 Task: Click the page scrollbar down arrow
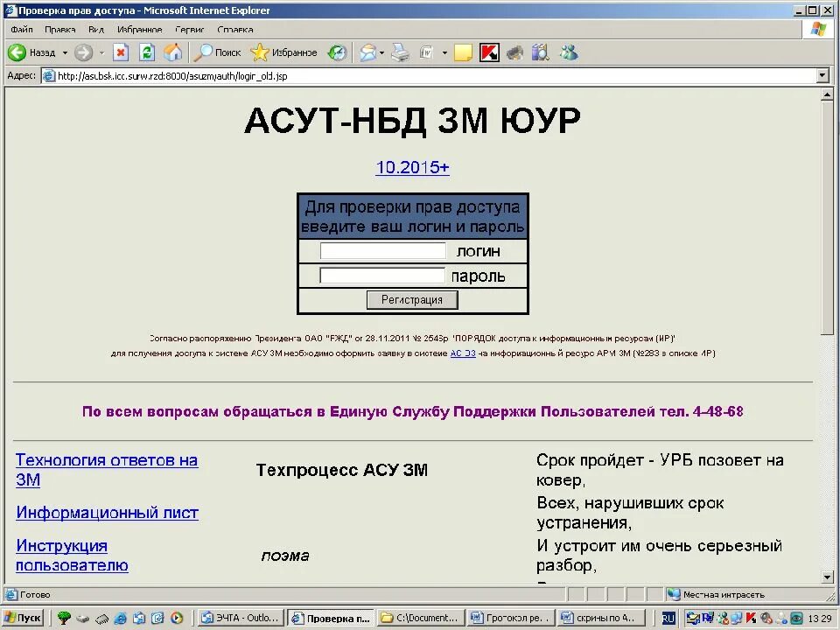coord(827,577)
